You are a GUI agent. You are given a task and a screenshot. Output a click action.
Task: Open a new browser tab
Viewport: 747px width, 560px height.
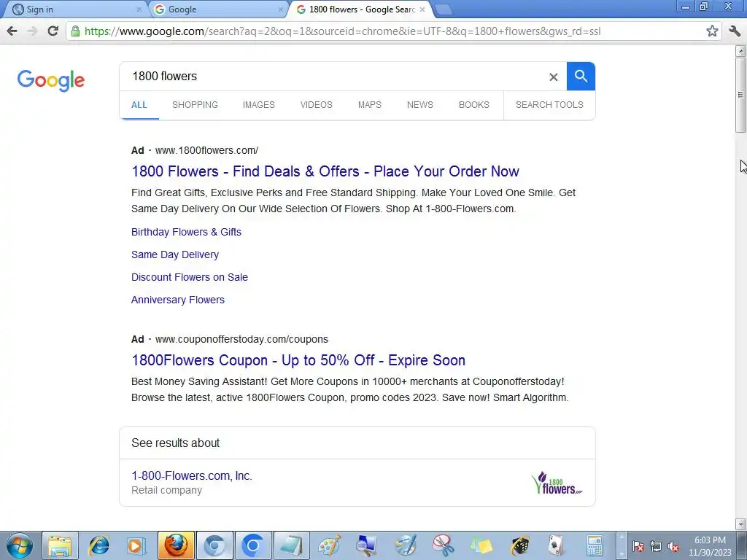[x=443, y=9]
